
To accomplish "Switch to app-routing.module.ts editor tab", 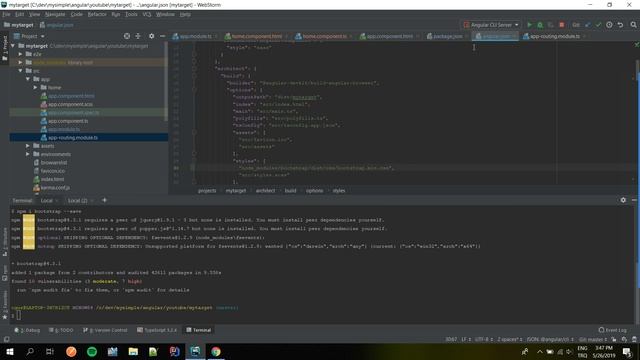I will 555,36.
